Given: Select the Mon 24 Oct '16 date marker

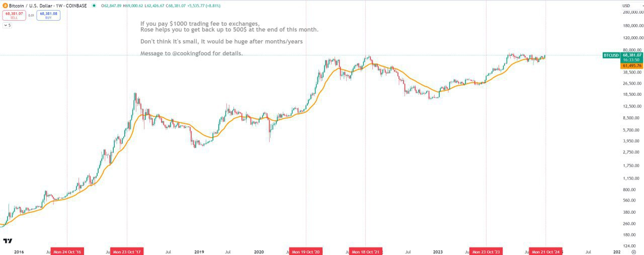Looking at the screenshot, I should pyautogui.click(x=67, y=251).
